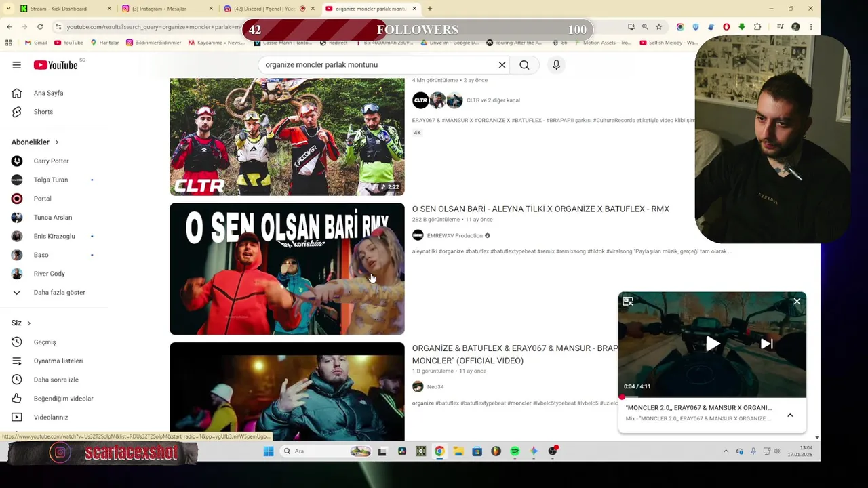Screen dimensions: 868x488
Task: Open O SEN OLSAN BARİ RMX title
Action: point(540,209)
